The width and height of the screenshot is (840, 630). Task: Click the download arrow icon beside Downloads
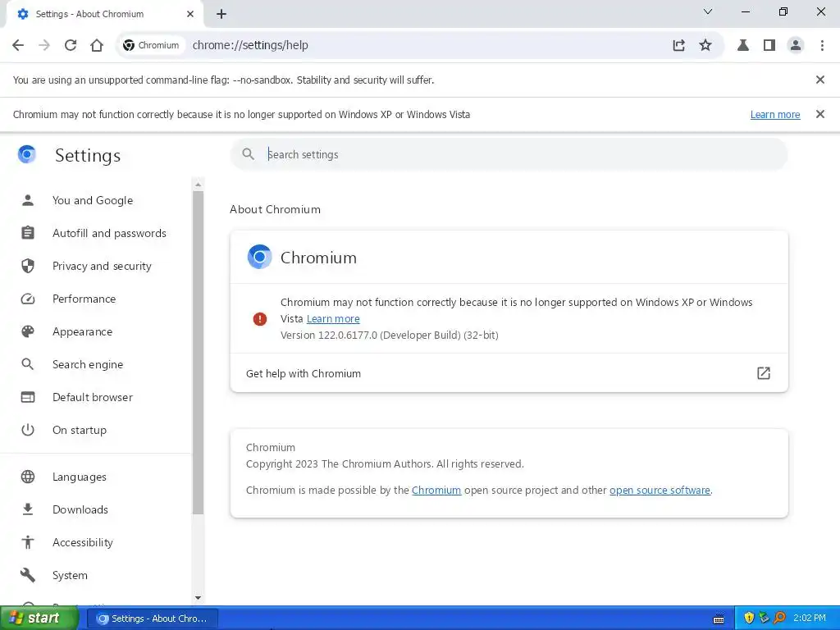click(x=28, y=509)
